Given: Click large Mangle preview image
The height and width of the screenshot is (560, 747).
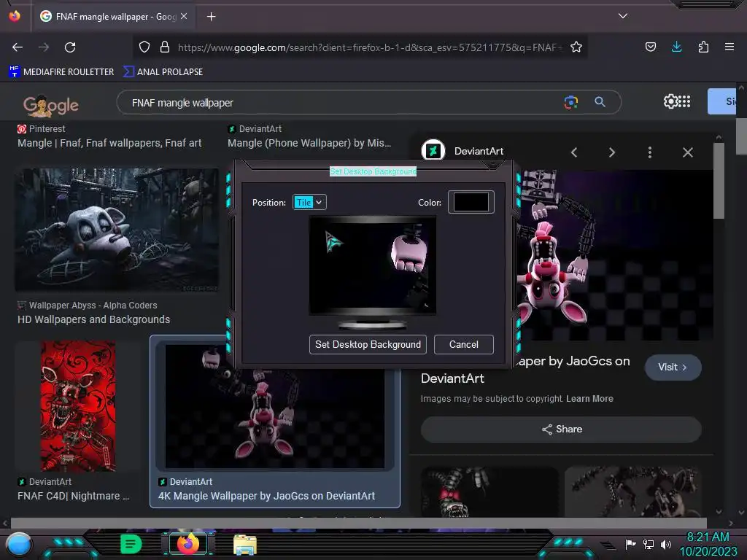Looking at the screenshot, I should pos(614,255).
